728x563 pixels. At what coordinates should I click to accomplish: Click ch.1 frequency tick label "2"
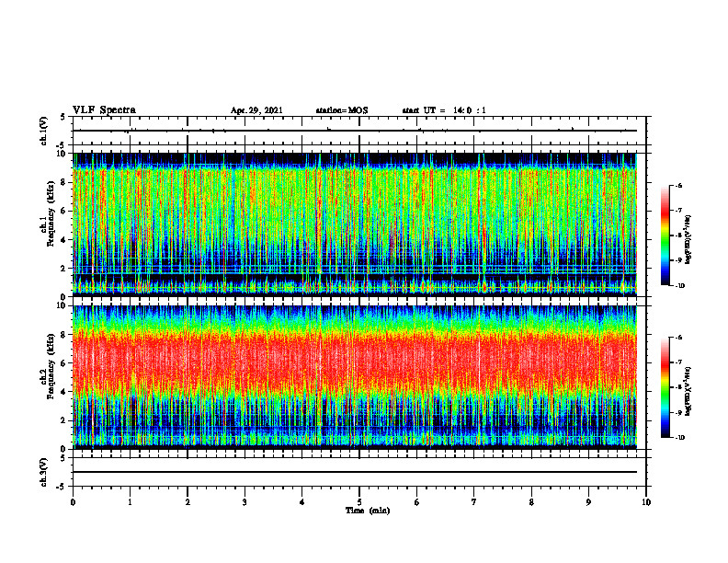tap(64, 268)
